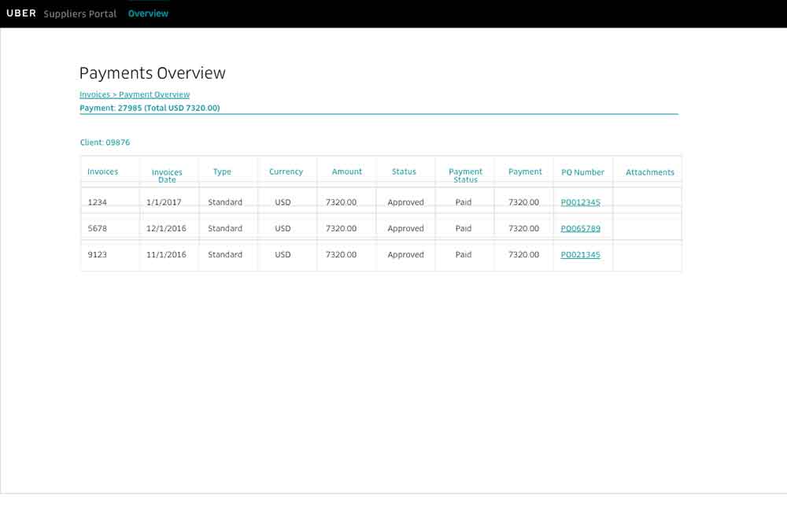
Task: Click the Payment Status column header
Action: pyautogui.click(x=465, y=175)
